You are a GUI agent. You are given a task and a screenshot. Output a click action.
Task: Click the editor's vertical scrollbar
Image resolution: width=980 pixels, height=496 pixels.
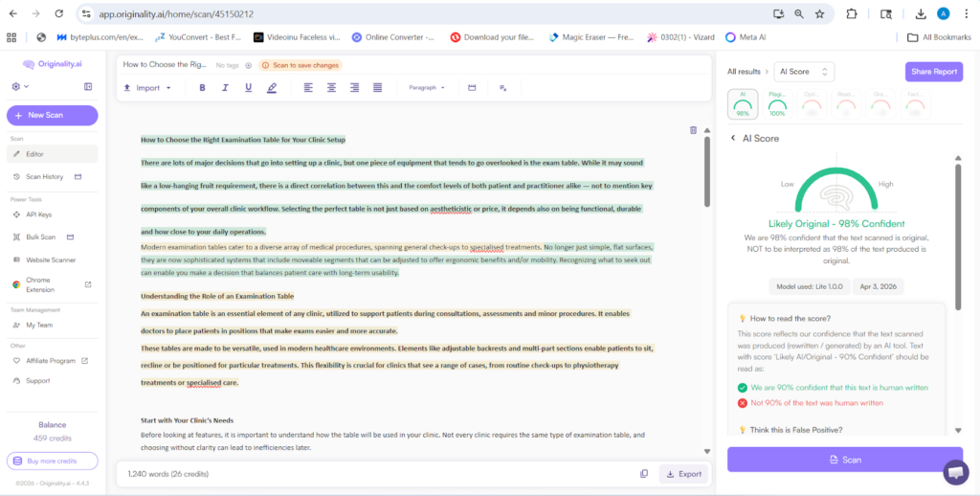click(x=707, y=172)
